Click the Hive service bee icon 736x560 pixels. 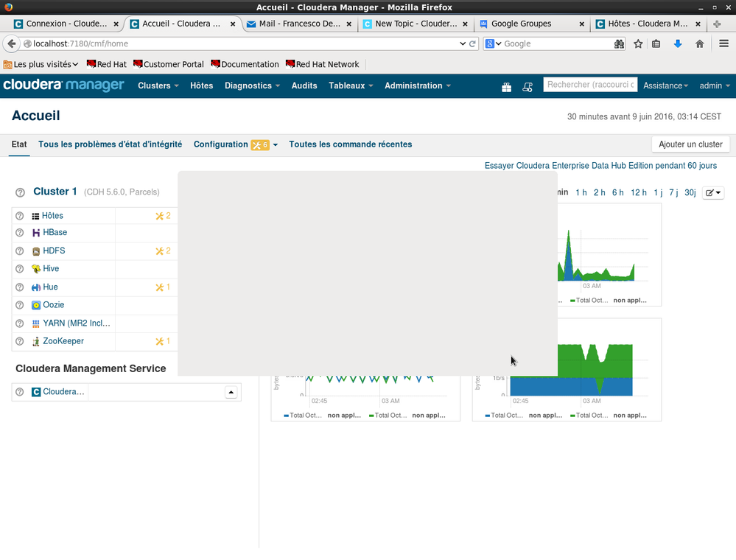(35, 269)
